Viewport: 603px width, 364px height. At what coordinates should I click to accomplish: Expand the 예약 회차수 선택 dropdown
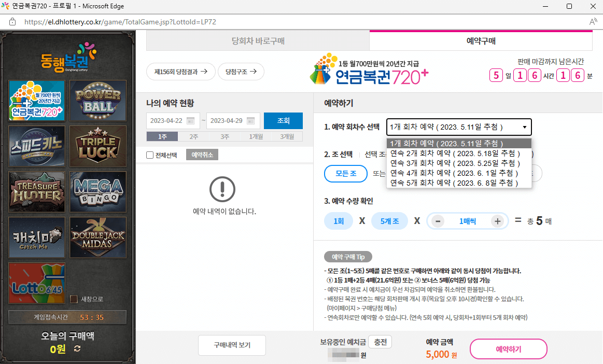[x=459, y=127]
